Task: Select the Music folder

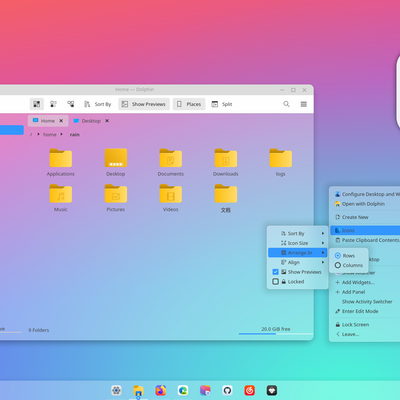Action: pos(61,198)
